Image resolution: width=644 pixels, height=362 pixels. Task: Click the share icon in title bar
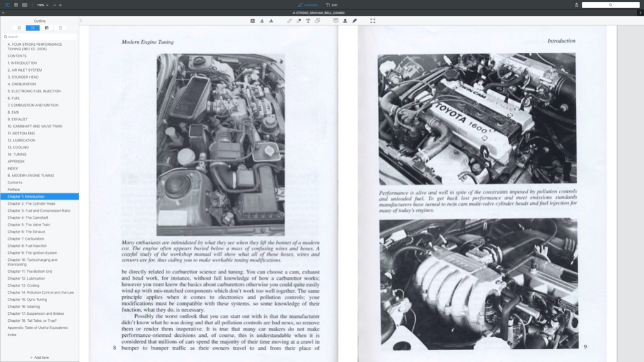click(x=575, y=5)
